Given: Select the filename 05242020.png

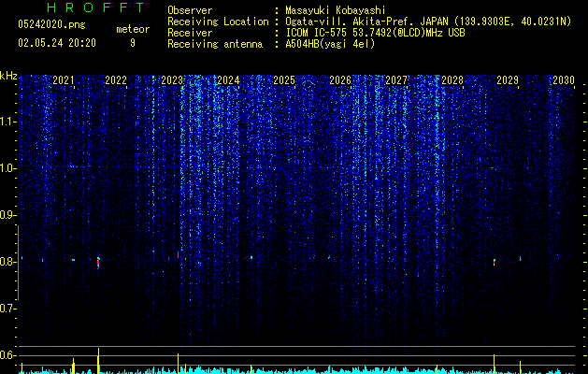Looking at the screenshot, I should click(x=51, y=25).
